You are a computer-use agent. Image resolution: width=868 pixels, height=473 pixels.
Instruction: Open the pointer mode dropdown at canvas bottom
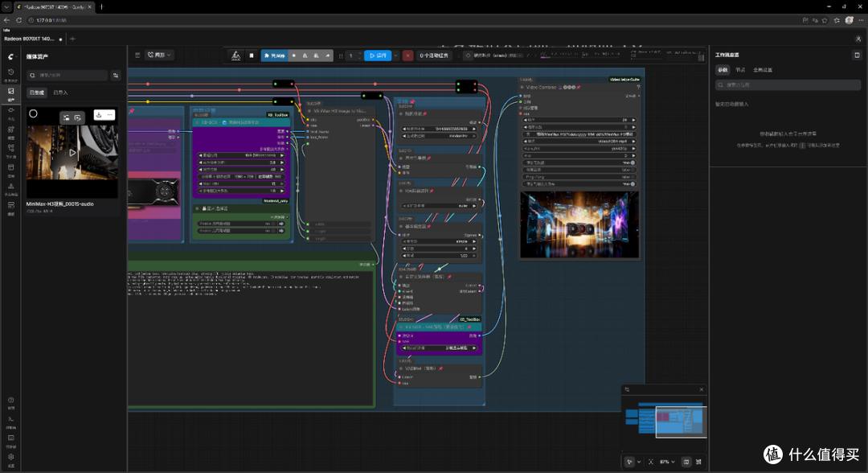(639, 462)
